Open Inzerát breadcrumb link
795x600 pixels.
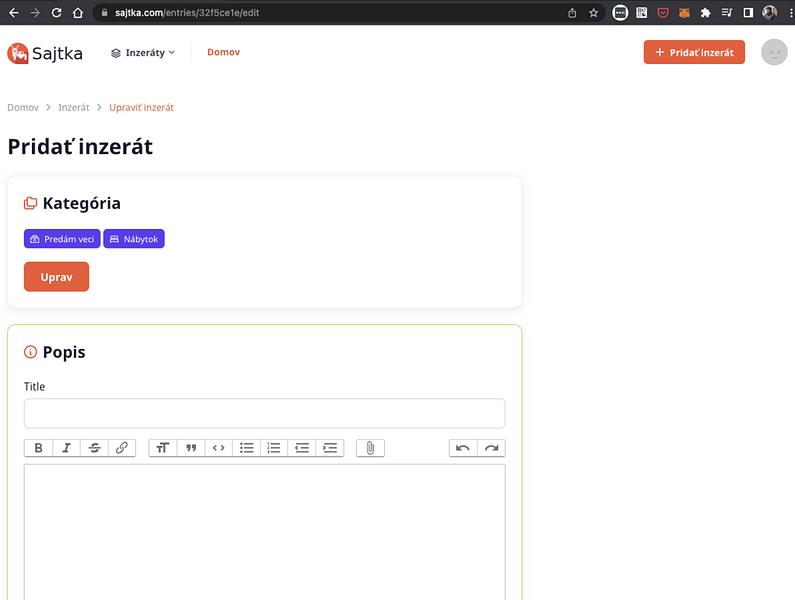point(73,107)
